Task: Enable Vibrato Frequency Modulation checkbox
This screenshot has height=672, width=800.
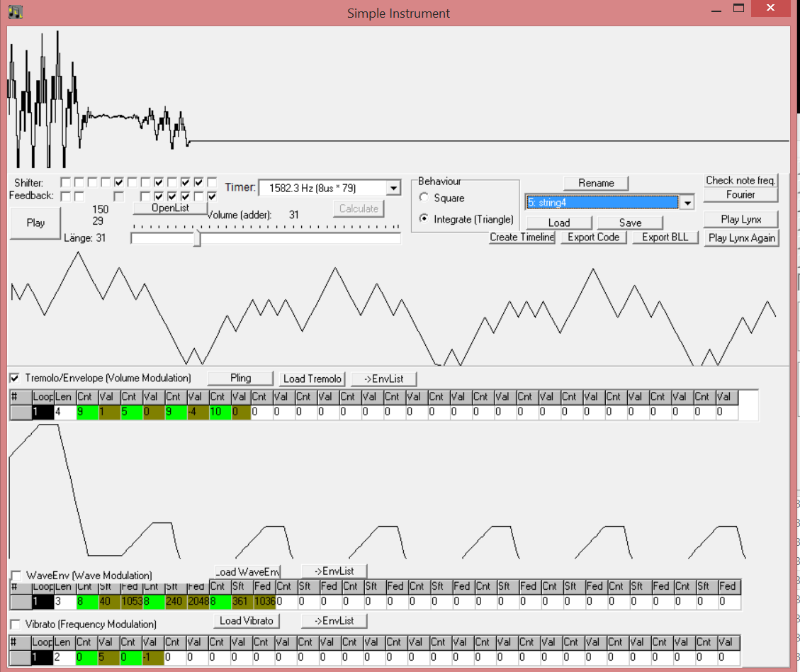Action: (16, 624)
